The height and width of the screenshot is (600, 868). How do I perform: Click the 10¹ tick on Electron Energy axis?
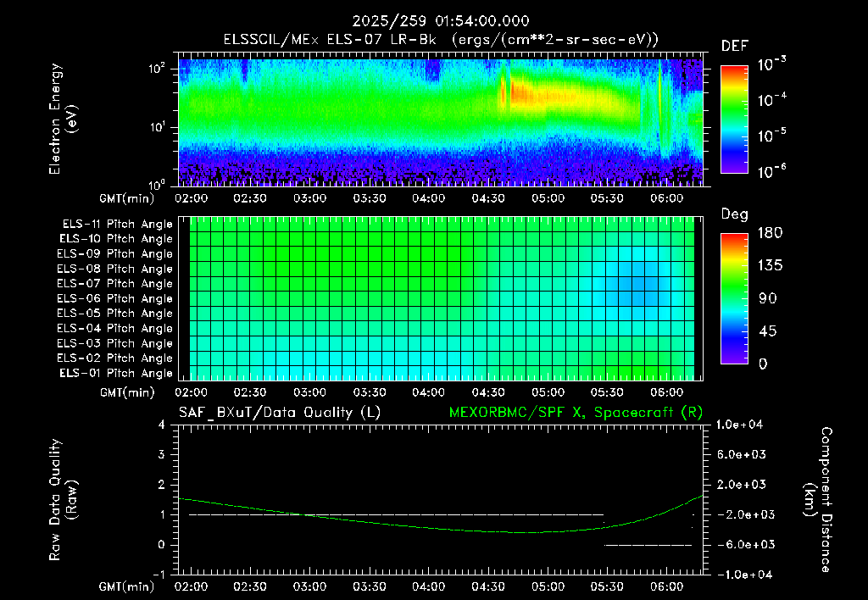(157, 127)
